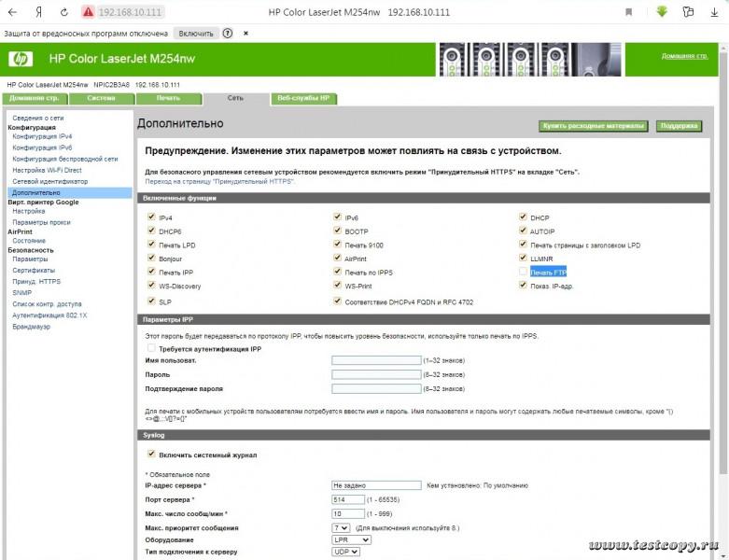The image size is (729, 560).
Task: Toggle the Bonjour checkbox
Action: pos(151,258)
